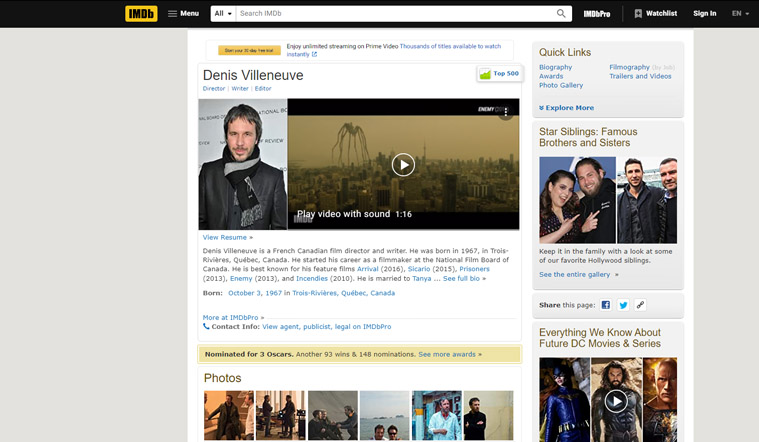Expand Explore More in Quick Links

[x=567, y=108]
